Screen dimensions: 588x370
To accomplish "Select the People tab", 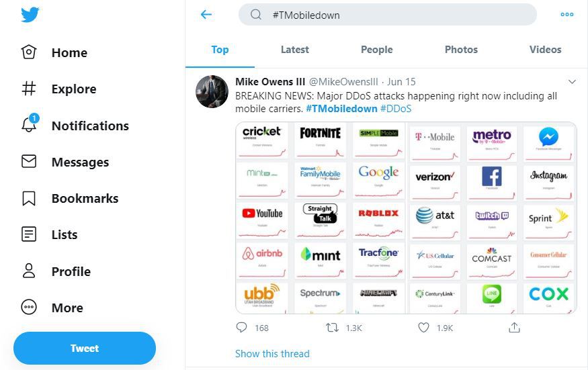I will 376,50.
